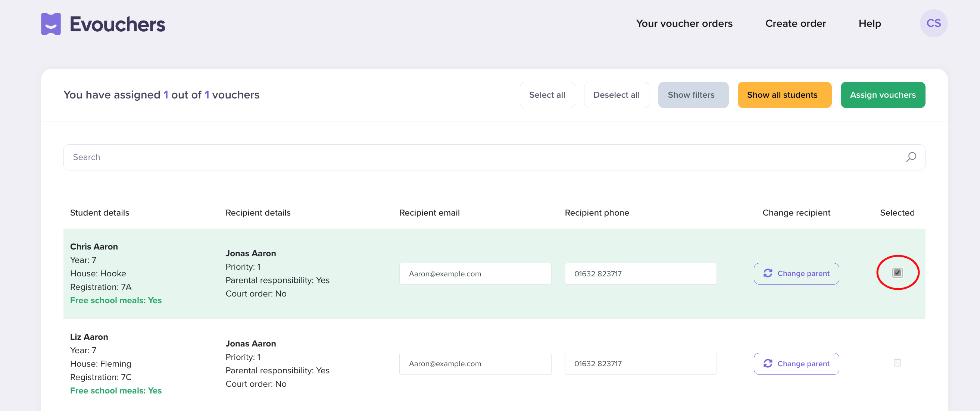Click the green Assign vouchers button
980x411 pixels.
882,95
